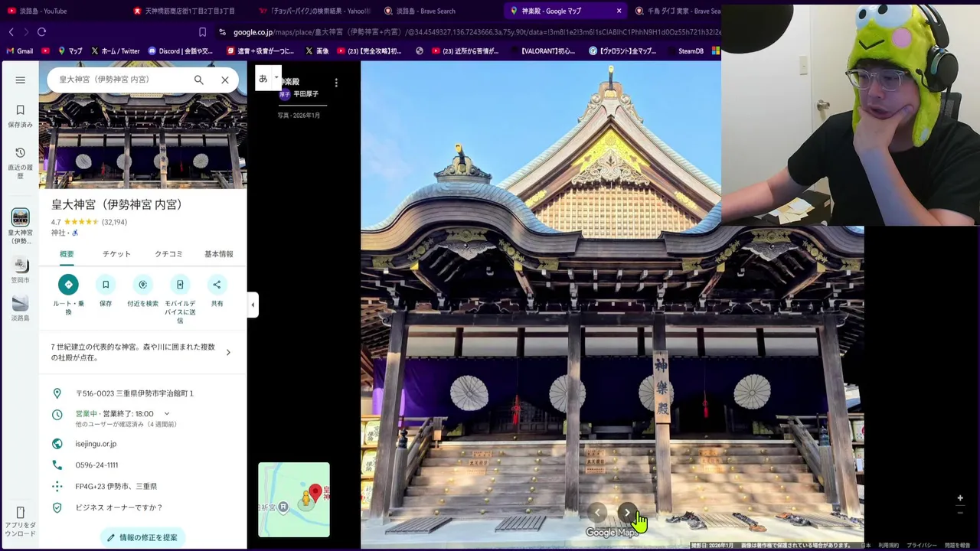Viewport: 980px width, 551px height.
Task: Zoom in on the photo with plus
Action: (x=960, y=498)
